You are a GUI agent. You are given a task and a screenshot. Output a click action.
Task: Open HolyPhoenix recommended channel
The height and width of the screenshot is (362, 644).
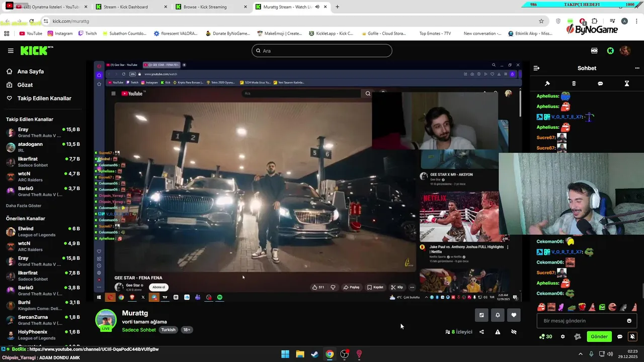tap(43, 335)
